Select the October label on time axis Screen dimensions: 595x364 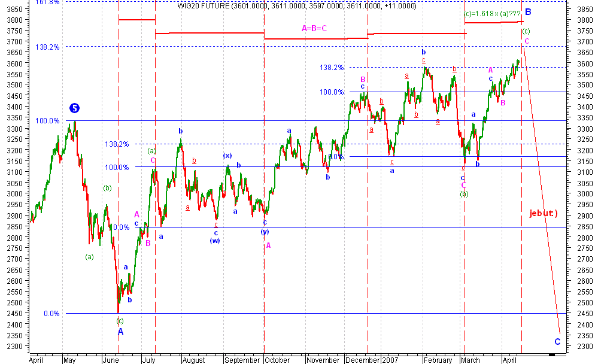click(277, 360)
